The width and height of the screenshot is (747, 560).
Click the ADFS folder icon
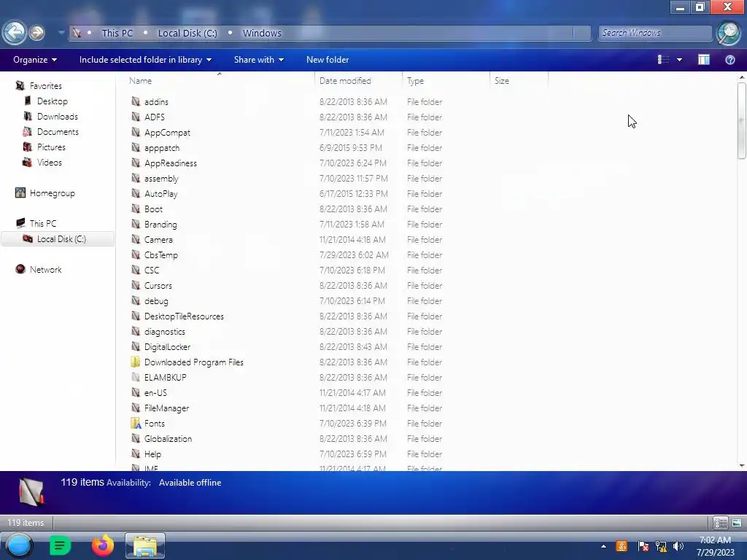pos(136,117)
